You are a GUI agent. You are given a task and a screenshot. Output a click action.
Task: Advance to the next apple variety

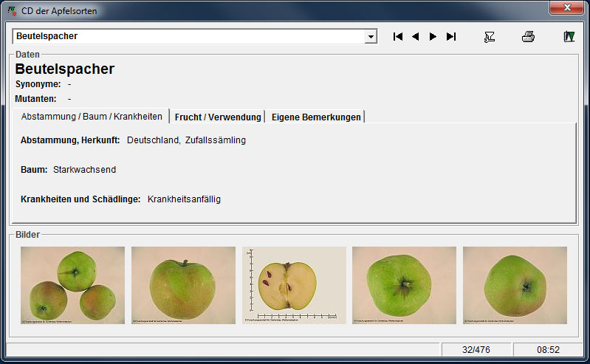[x=433, y=37]
